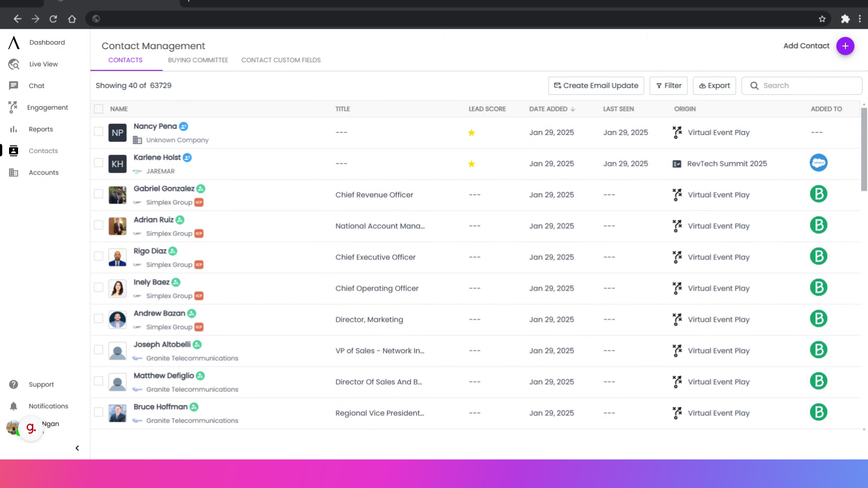Image resolution: width=868 pixels, height=488 pixels.
Task: Switch to the Buying Committee tab
Action: (198, 60)
